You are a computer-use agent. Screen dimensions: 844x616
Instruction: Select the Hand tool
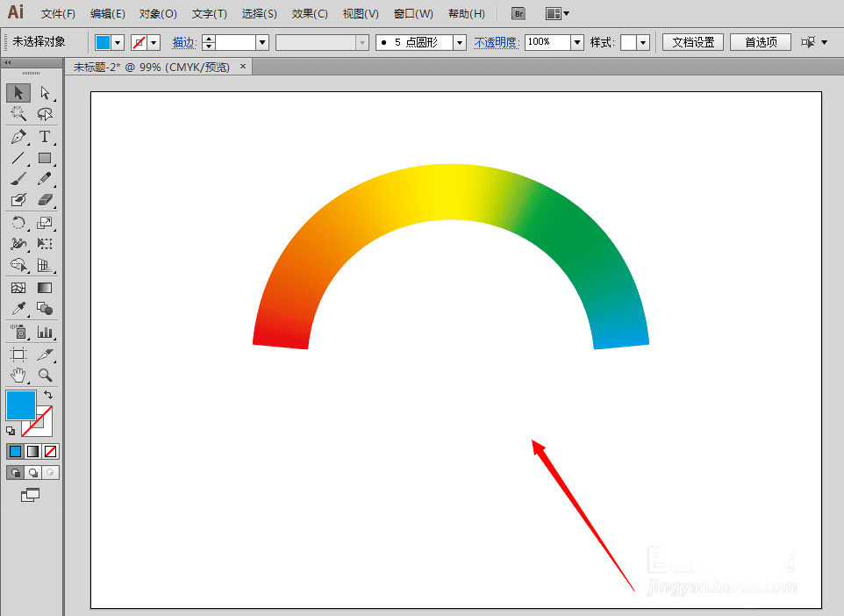(x=18, y=375)
